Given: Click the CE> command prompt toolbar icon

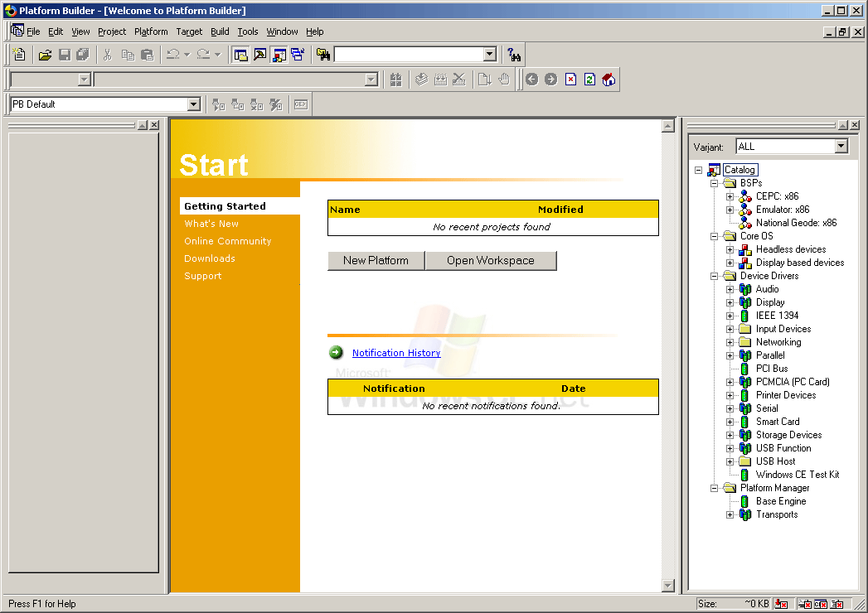Looking at the screenshot, I should click(x=301, y=104).
